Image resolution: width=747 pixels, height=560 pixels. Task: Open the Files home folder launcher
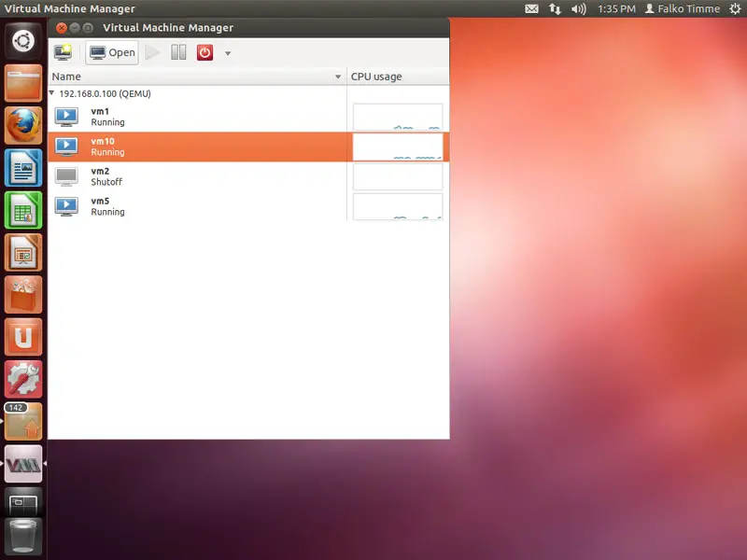23,83
